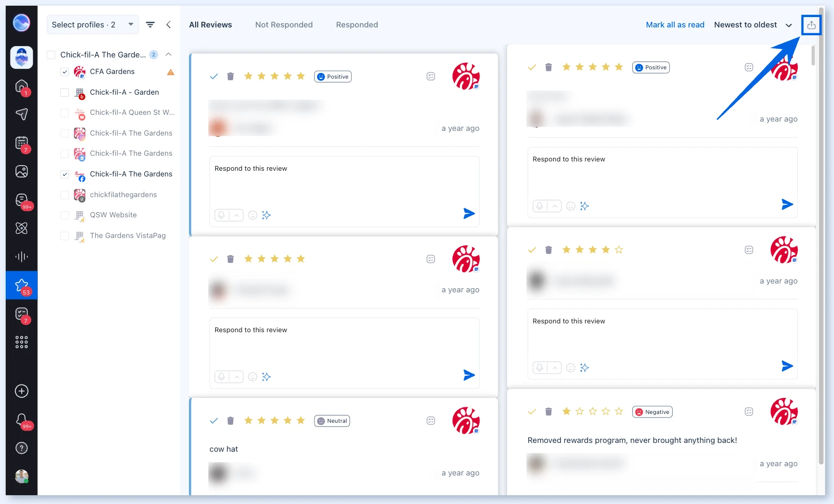Click the vertical scrollbar of reviews list
Image resolution: width=834 pixels, height=504 pixels.
tap(813, 55)
